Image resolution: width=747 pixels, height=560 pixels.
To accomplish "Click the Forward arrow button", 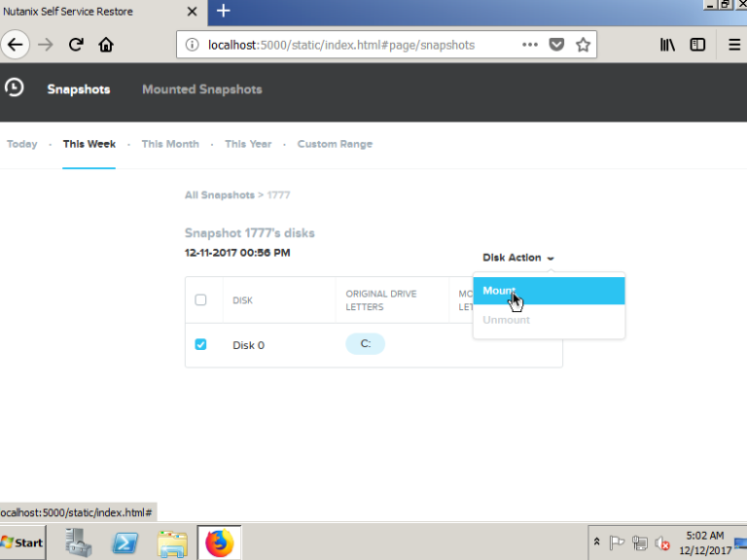I will tap(46, 45).
